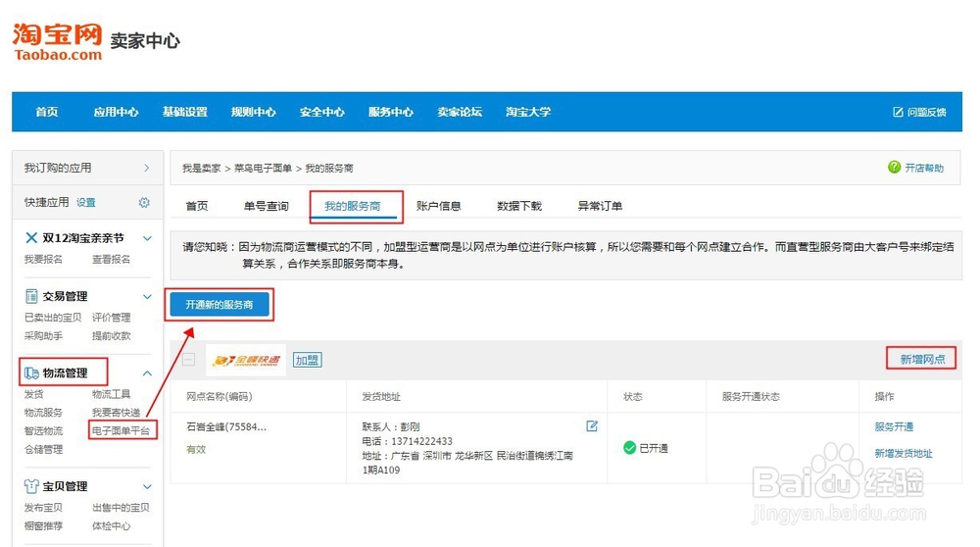The image size is (980, 547).
Task: Collapse the 全峰快递 provider row with the minus box
Action: 189,360
